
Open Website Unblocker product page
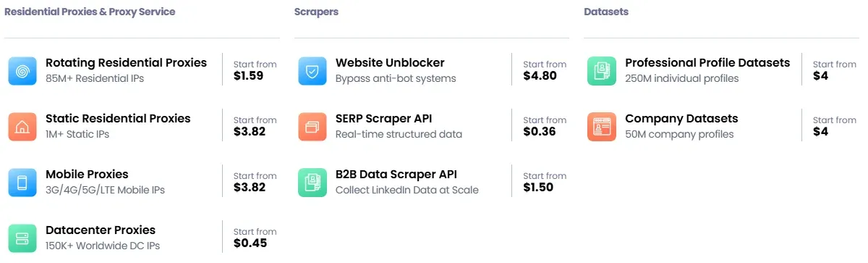(x=390, y=63)
